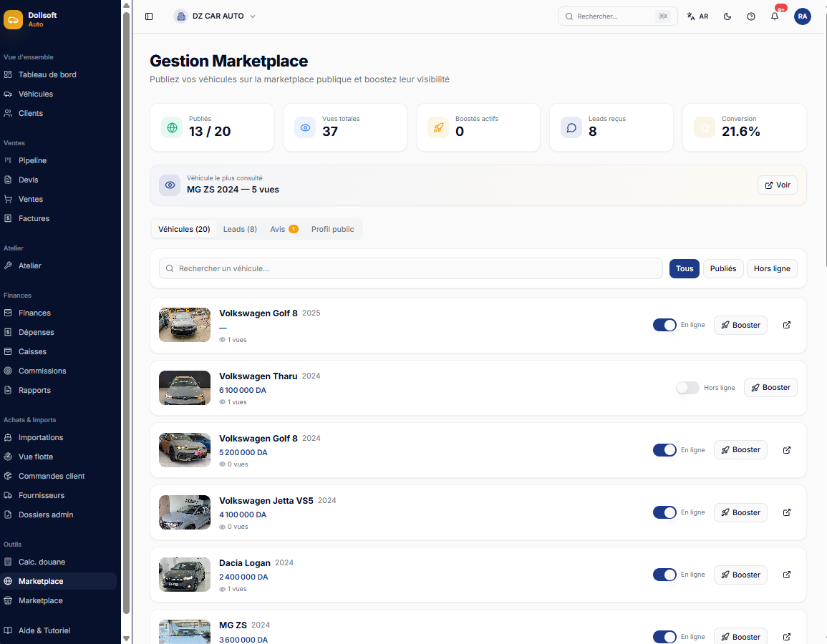Open the RA user avatar menu
Screen dimensions: 827x644
coord(802,16)
